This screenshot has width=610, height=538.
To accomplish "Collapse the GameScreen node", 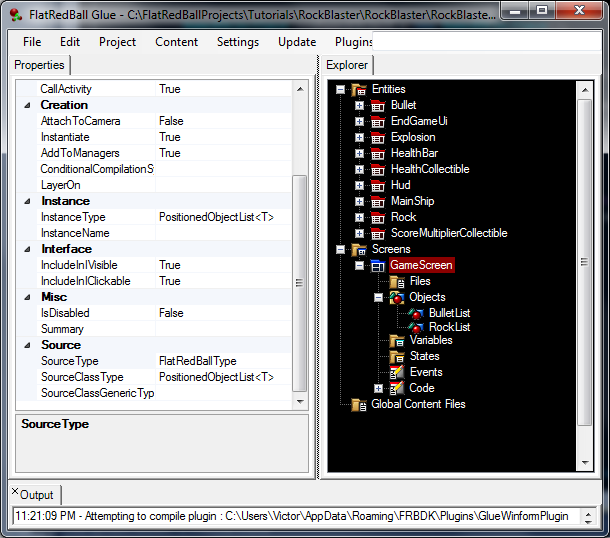I will [359, 266].
